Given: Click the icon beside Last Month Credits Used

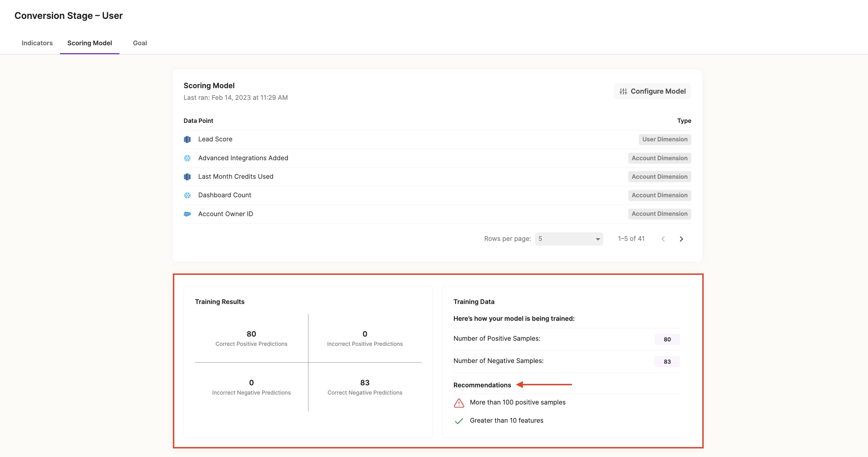Looking at the screenshot, I should 187,177.
